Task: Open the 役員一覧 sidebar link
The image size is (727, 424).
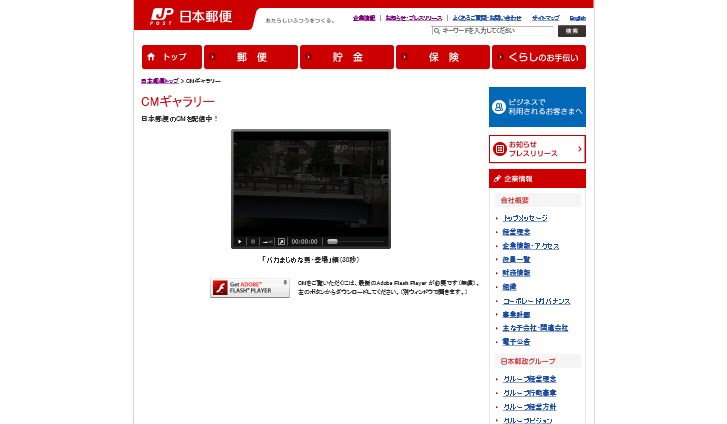Action: point(516,260)
